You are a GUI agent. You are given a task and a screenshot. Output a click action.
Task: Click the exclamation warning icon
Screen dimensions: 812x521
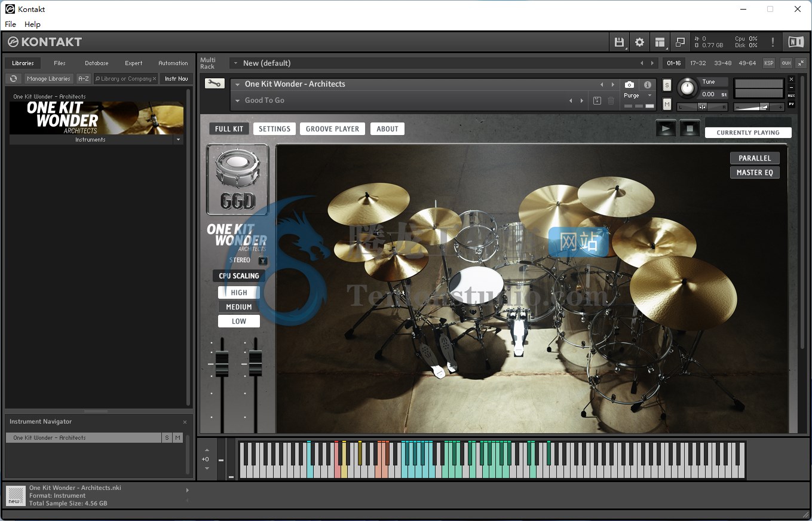pyautogui.click(x=773, y=42)
